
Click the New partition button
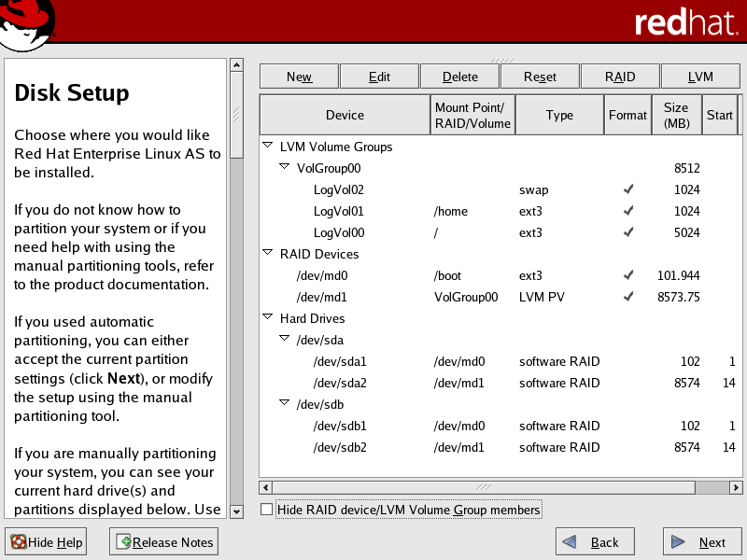299,76
